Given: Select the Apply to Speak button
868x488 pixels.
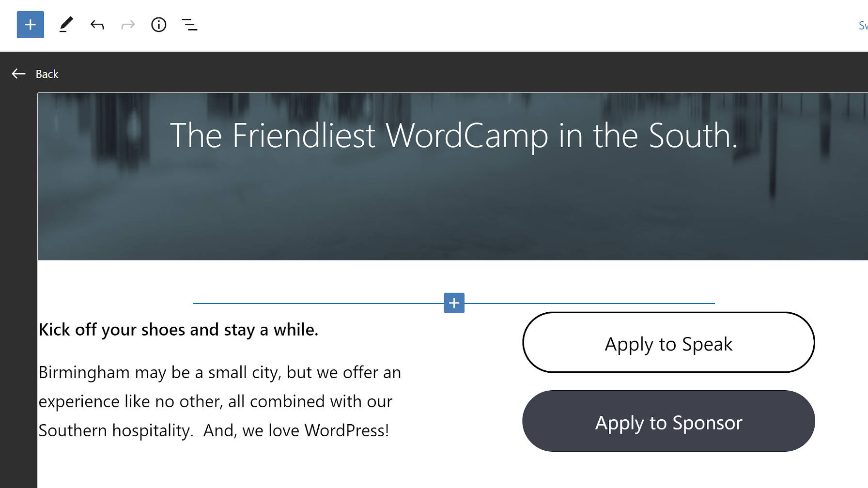Looking at the screenshot, I should tap(668, 344).
